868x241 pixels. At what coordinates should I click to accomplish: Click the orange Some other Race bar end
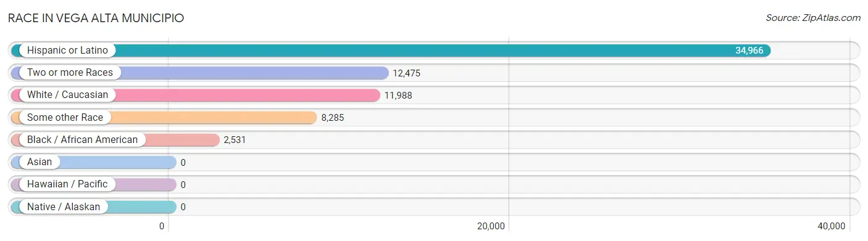311,117
